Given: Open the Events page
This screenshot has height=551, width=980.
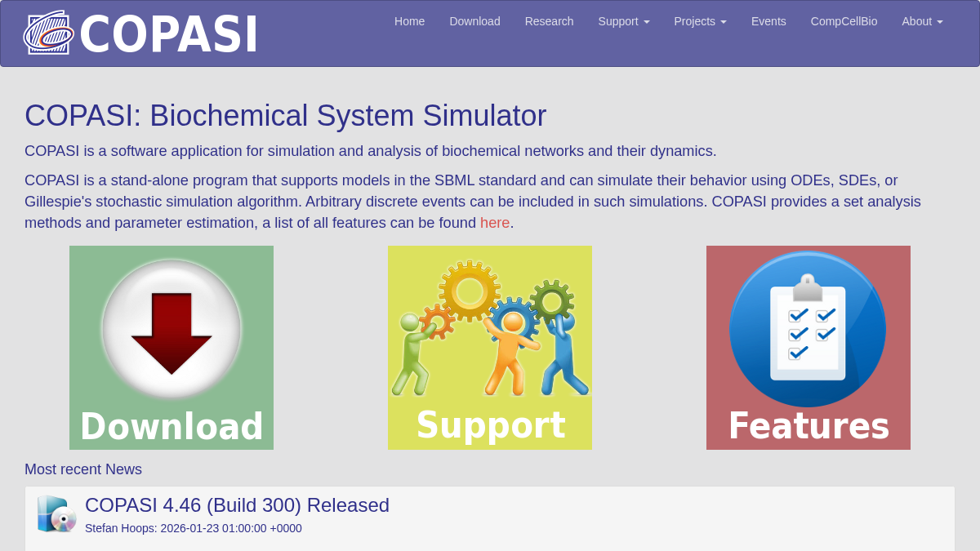Looking at the screenshot, I should pos(768,21).
